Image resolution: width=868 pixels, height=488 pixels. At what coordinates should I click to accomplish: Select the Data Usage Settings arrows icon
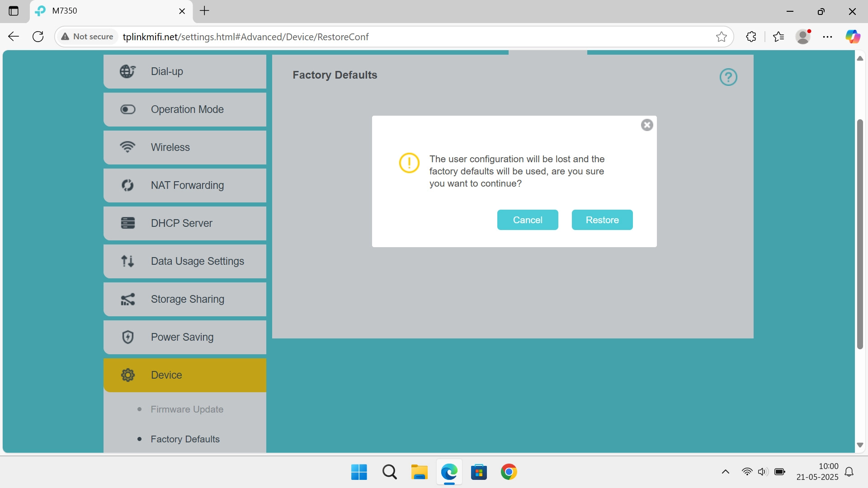pos(127,261)
